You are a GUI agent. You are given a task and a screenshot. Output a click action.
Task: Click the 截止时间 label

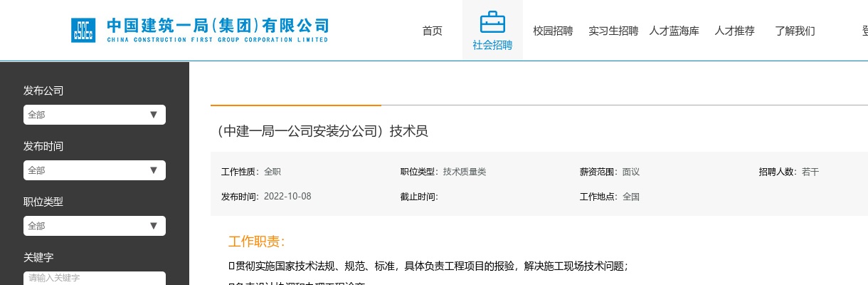[419, 197]
